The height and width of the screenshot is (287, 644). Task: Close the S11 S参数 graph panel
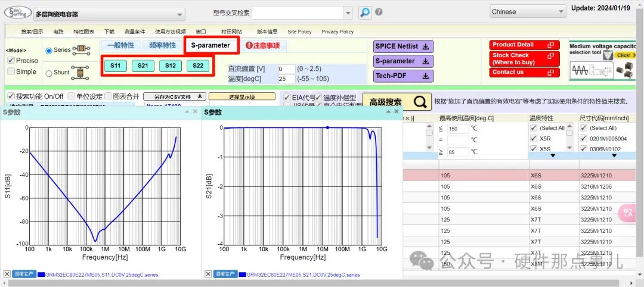[x=195, y=112]
